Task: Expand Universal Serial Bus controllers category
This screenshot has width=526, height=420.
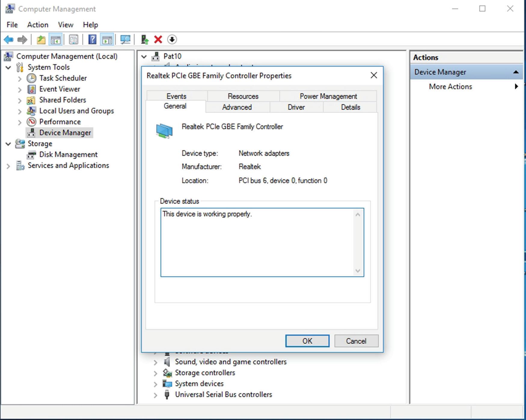Action: click(155, 395)
